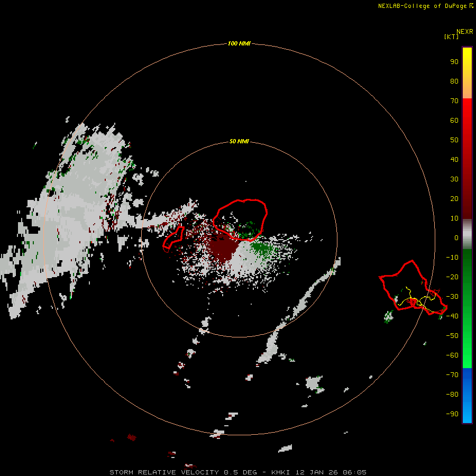The width and height of the screenshot is (476, 476).
Task: Click the small red island outline west of center
Action: pos(173,240)
